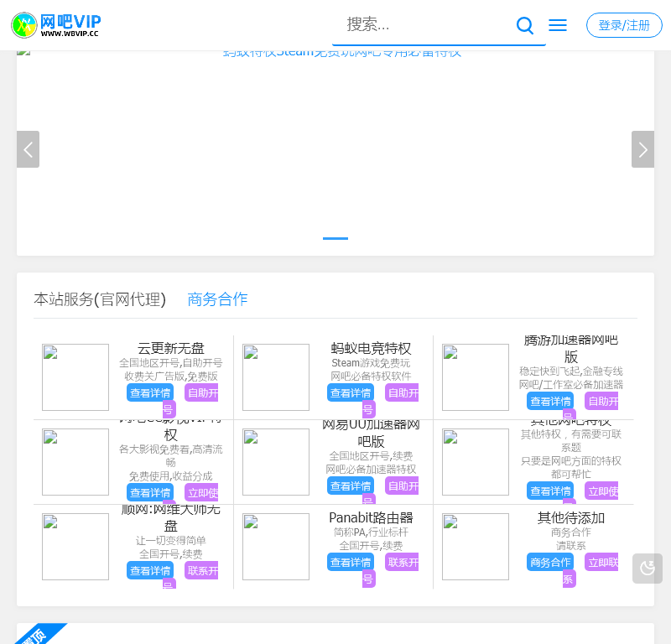Click 自助开号 under 网易UU加速器网吧版
671x644 pixels.
(403, 486)
